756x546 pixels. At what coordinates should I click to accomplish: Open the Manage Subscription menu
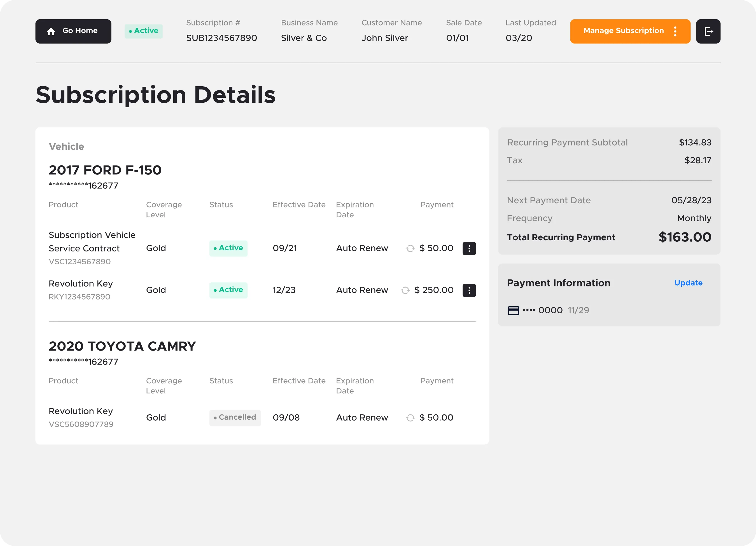[623, 31]
